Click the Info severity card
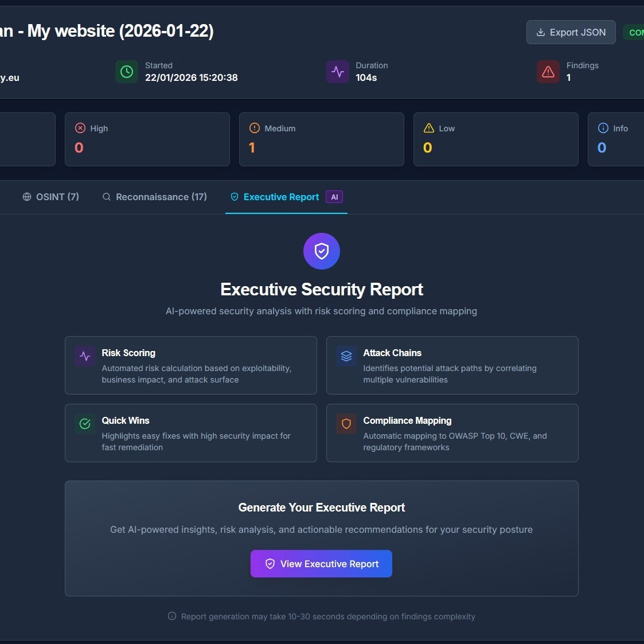 [616, 139]
